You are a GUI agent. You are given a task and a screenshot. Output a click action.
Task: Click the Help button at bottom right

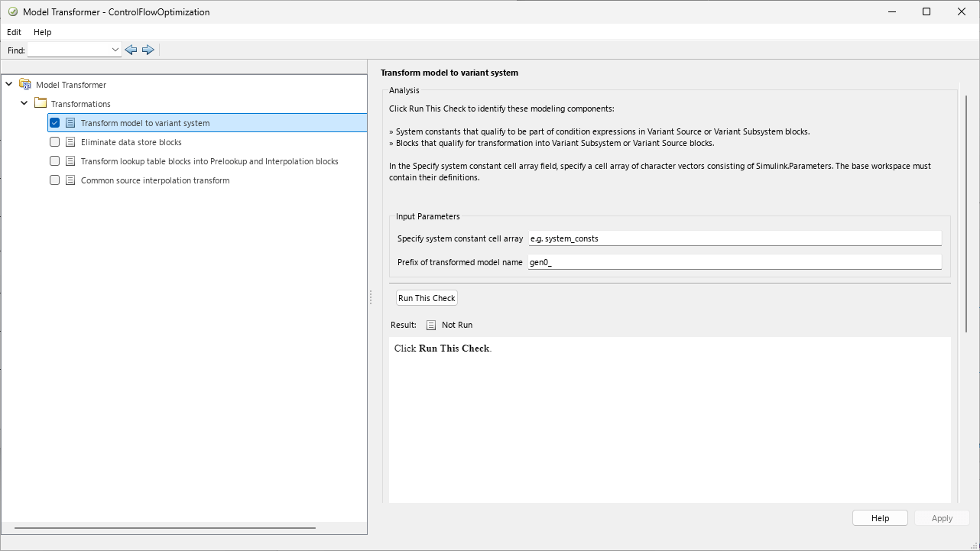coord(880,518)
